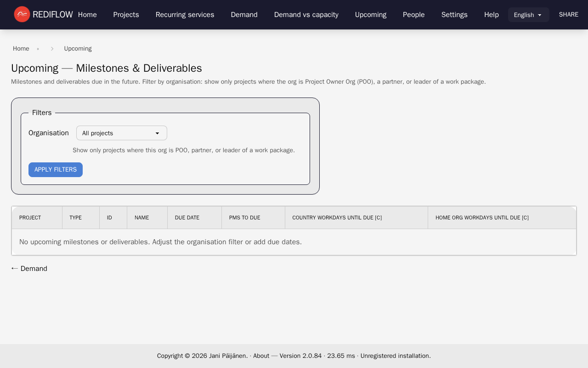Screen dimensions: 588x368
Task: Select Upcoming in the top navigation
Action: [x=370, y=15]
